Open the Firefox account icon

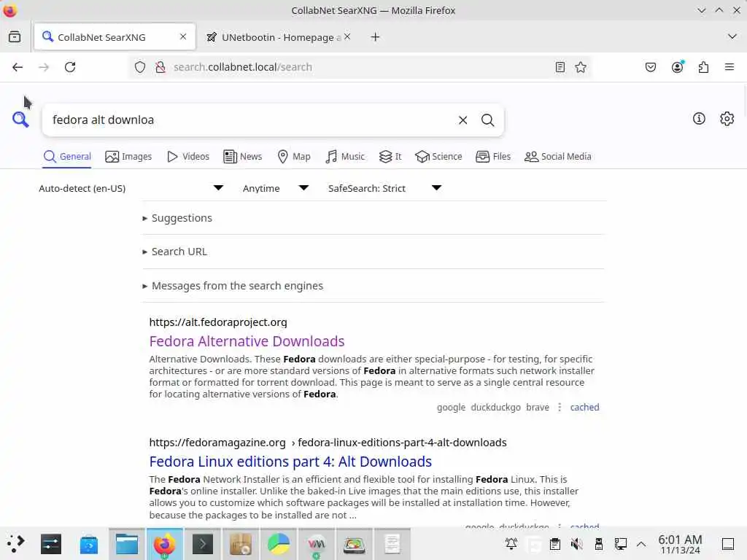(677, 67)
